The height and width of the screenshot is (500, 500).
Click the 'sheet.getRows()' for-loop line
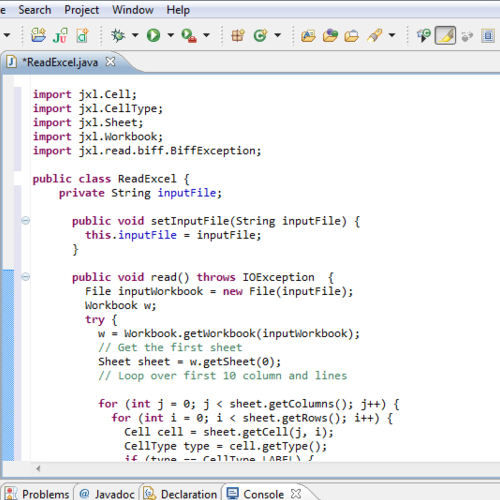point(252,418)
